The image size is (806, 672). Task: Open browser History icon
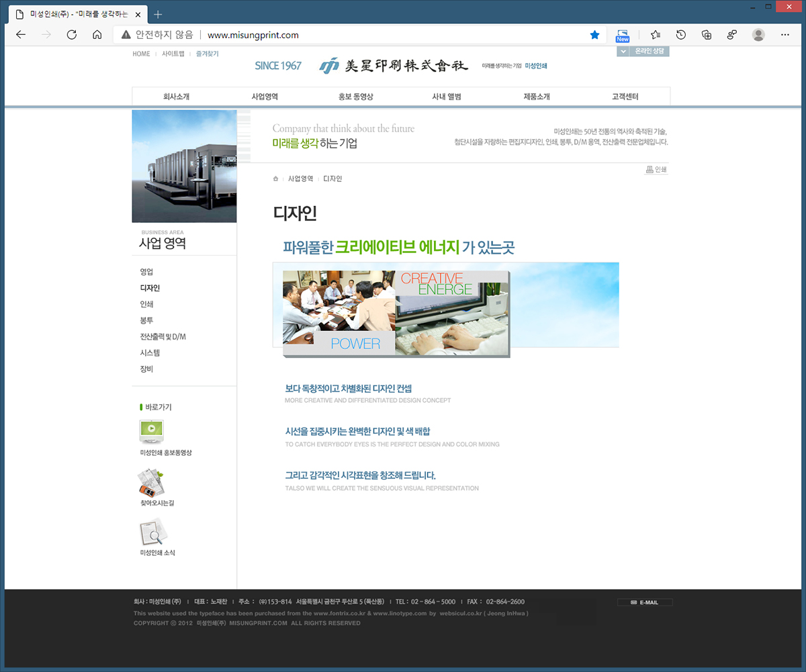point(681,35)
